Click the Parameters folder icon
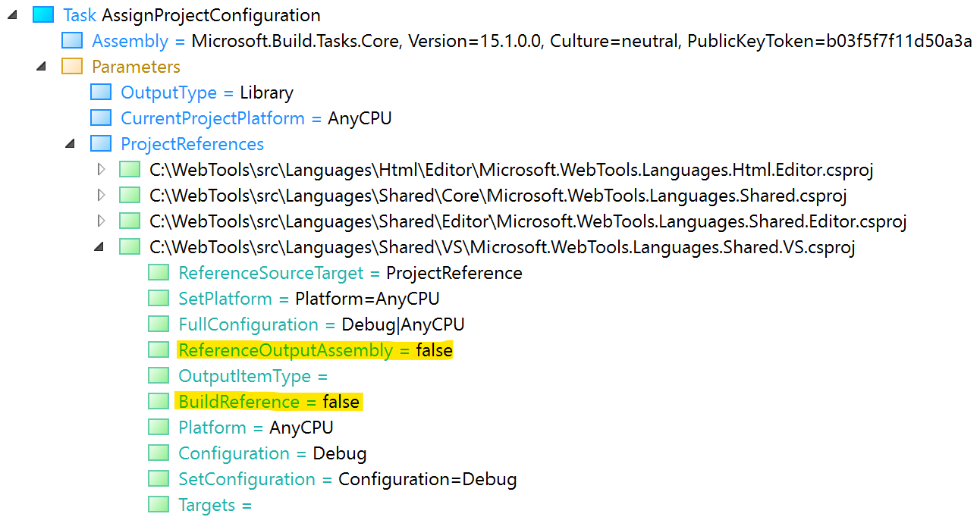Image resolution: width=980 pixels, height=517 pixels. (x=72, y=67)
